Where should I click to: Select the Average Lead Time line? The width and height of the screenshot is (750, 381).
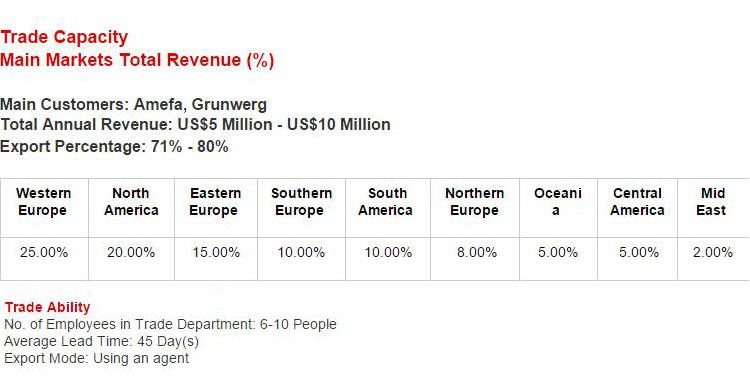tap(101, 342)
